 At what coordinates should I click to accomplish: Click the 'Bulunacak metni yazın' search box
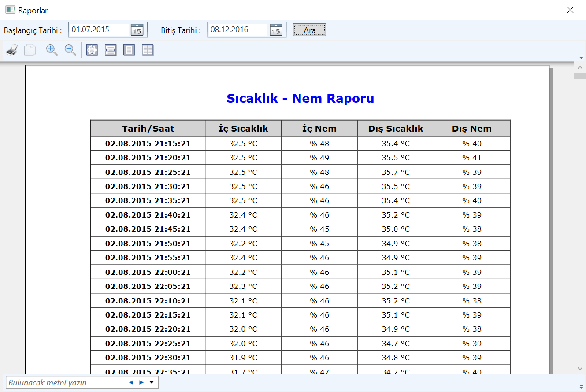pos(66,382)
